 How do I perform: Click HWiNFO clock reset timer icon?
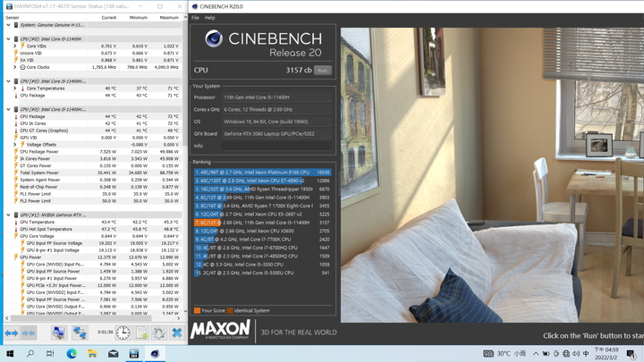point(123,333)
